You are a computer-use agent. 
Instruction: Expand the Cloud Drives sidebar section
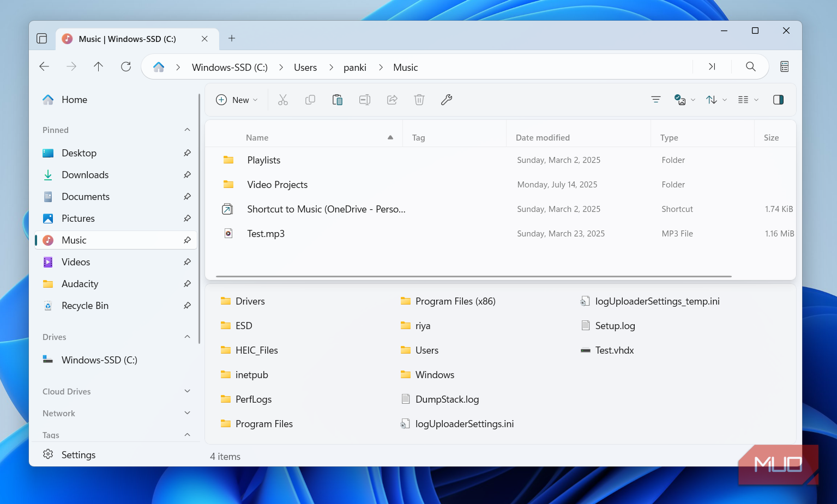pyautogui.click(x=187, y=391)
